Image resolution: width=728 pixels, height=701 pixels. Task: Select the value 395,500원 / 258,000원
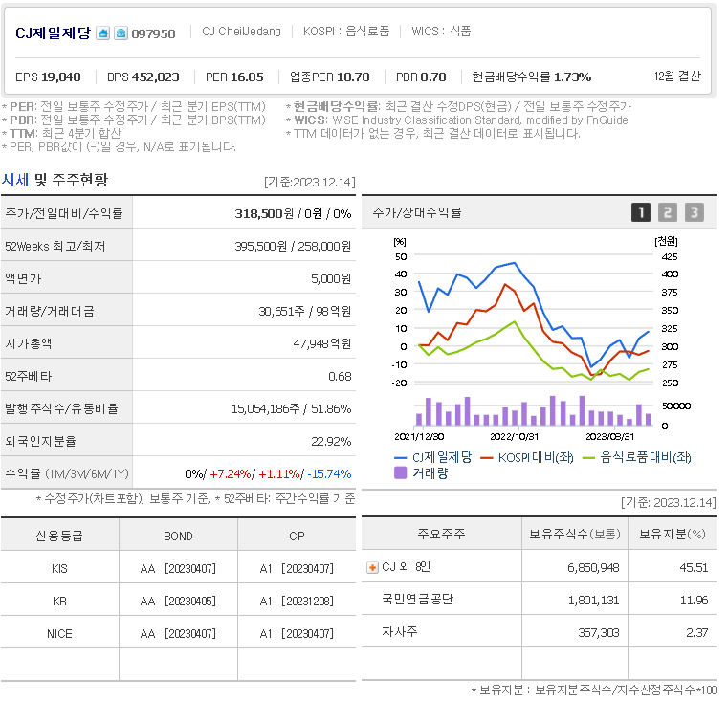coord(293,247)
